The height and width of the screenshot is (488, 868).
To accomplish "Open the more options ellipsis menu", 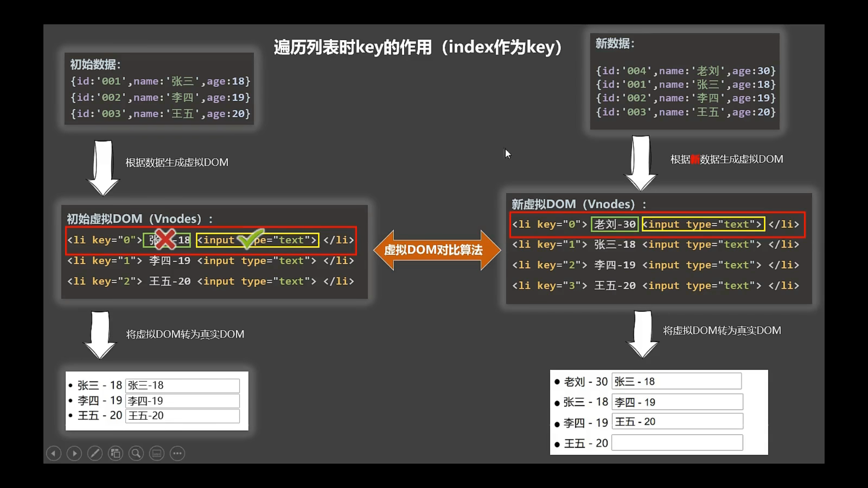I will 177,453.
